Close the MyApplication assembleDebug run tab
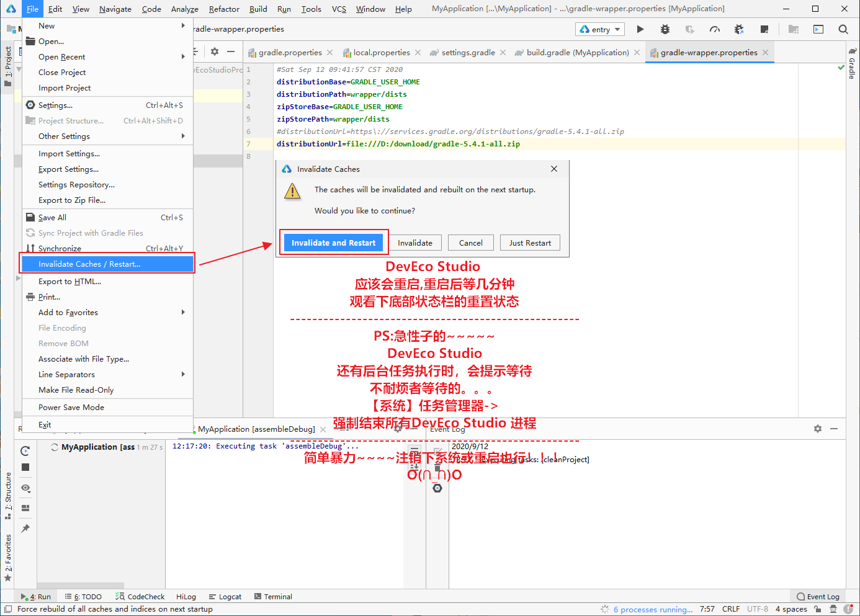 click(323, 429)
